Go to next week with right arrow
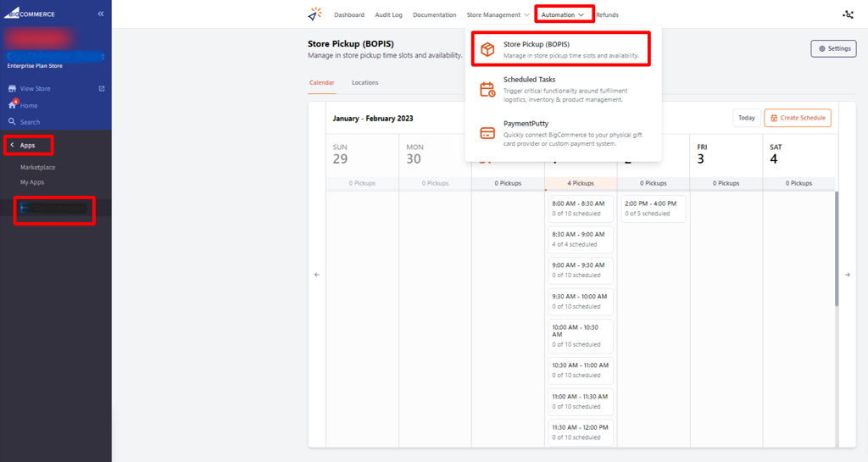The image size is (868, 462). point(848,275)
